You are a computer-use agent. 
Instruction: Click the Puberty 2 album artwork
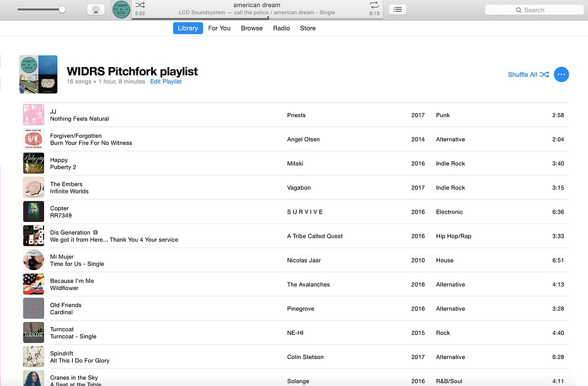coord(34,163)
